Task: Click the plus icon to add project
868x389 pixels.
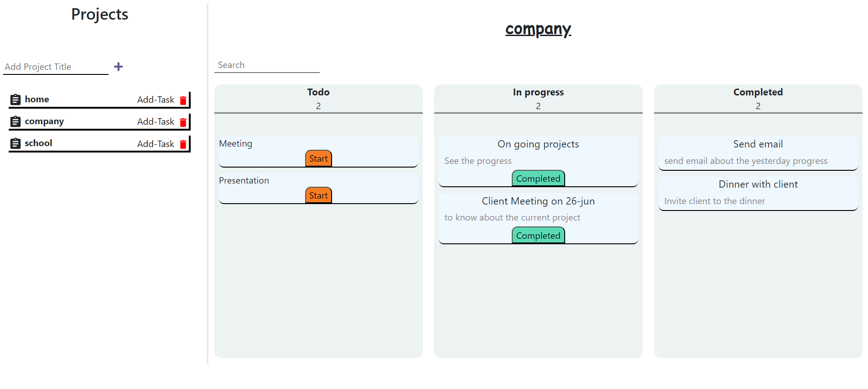Action: [x=118, y=67]
